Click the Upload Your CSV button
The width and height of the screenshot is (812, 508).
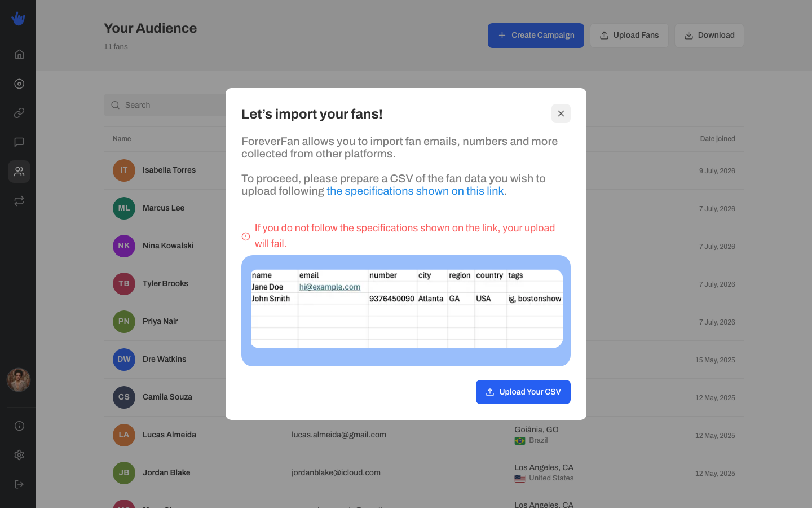click(523, 392)
